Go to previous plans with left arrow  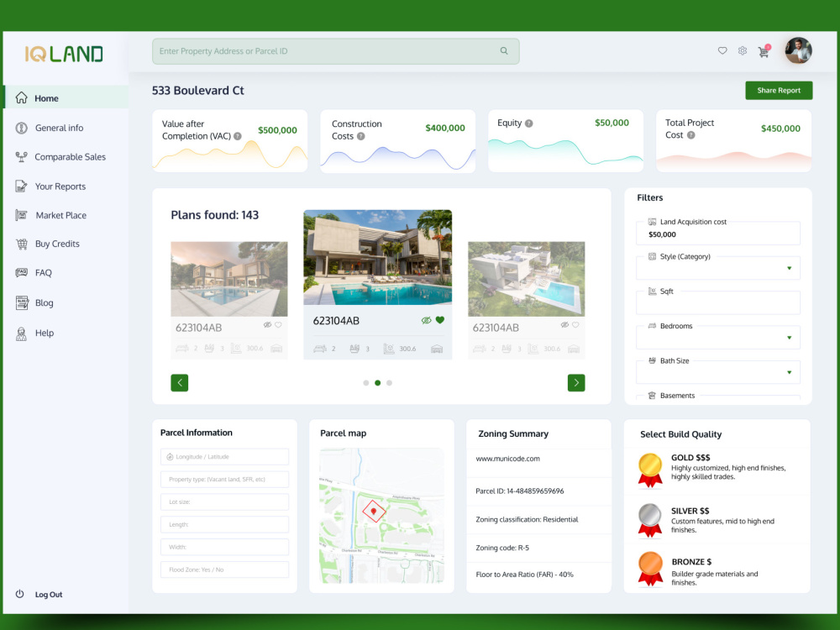(x=180, y=382)
